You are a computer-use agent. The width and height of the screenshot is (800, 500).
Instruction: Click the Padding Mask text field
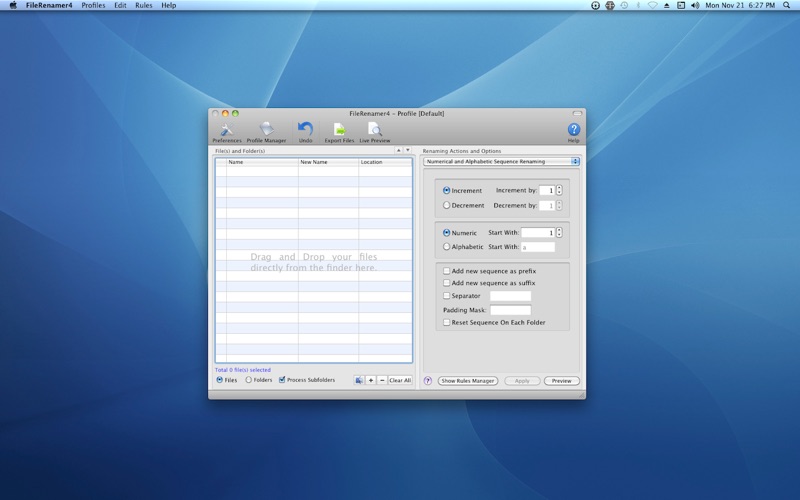(x=511, y=310)
